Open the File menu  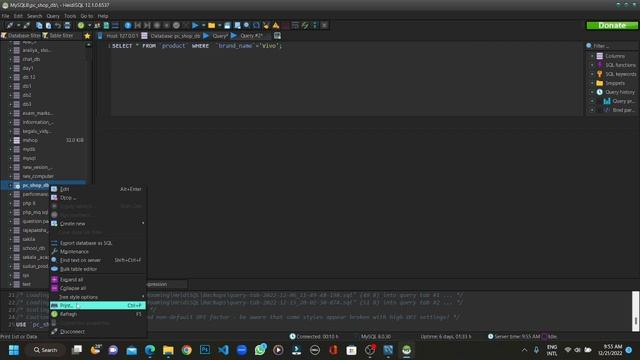5,16
